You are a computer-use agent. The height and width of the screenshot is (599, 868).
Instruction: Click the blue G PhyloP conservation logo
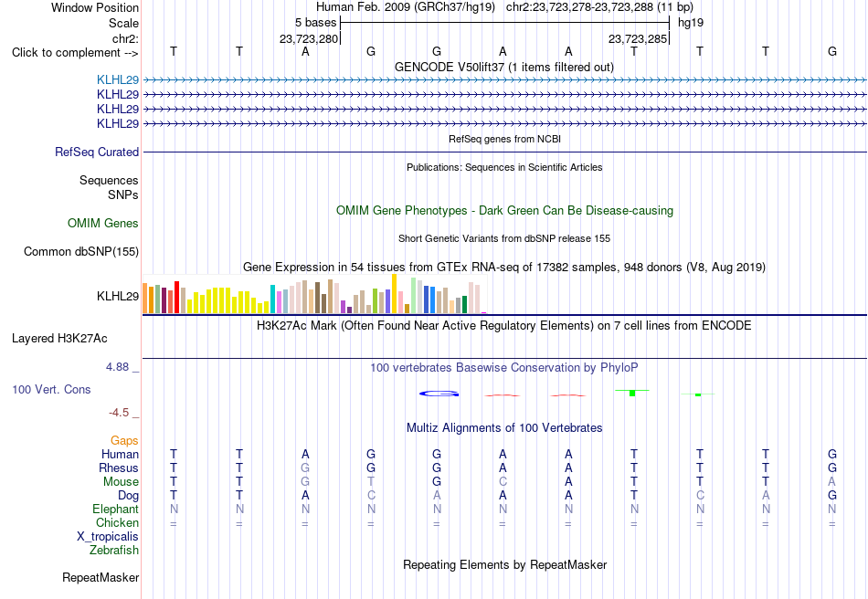pos(439,394)
